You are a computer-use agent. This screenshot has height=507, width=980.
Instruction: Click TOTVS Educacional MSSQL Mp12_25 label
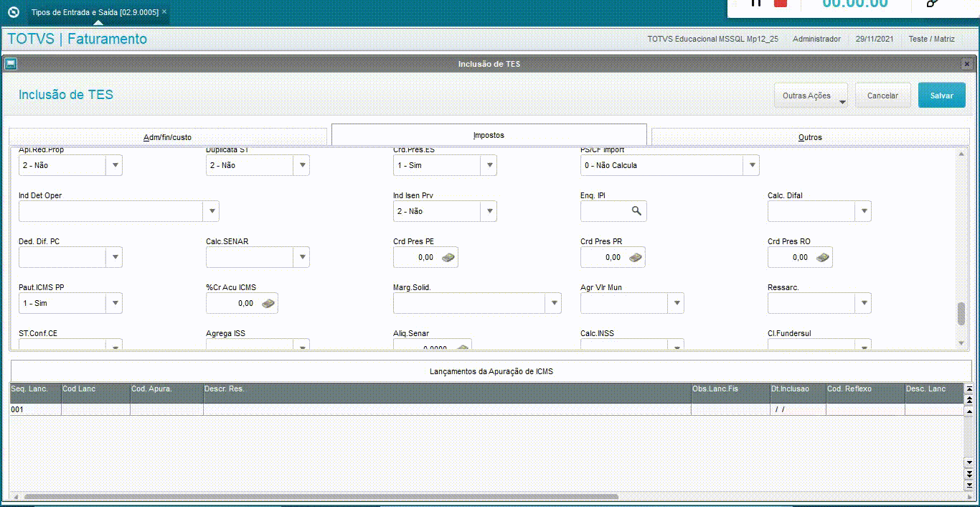(712, 39)
